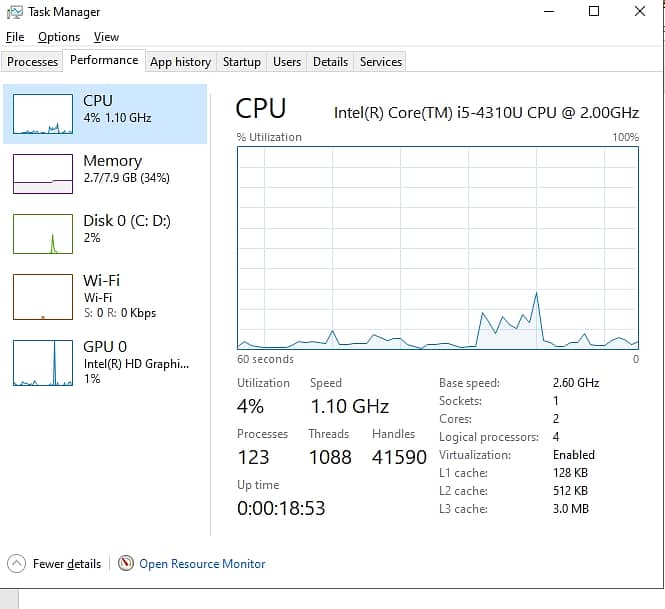Switch to the Users tab
The width and height of the screenshot is (665, 609).
pos(287,62)
